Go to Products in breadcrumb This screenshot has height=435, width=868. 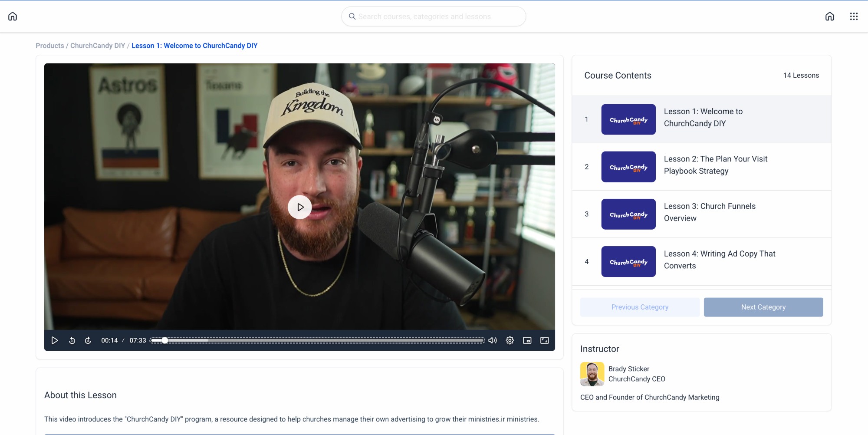(x=49, y=46)
